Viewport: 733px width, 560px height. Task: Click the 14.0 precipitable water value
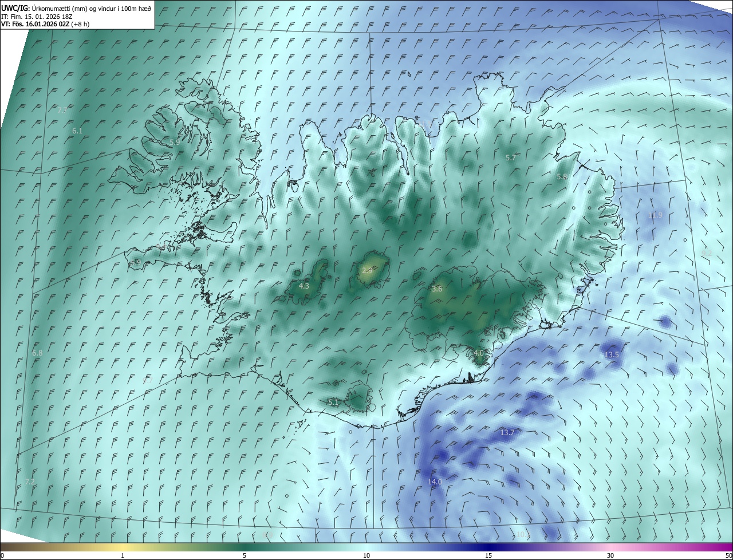click(x=435, y=482)
